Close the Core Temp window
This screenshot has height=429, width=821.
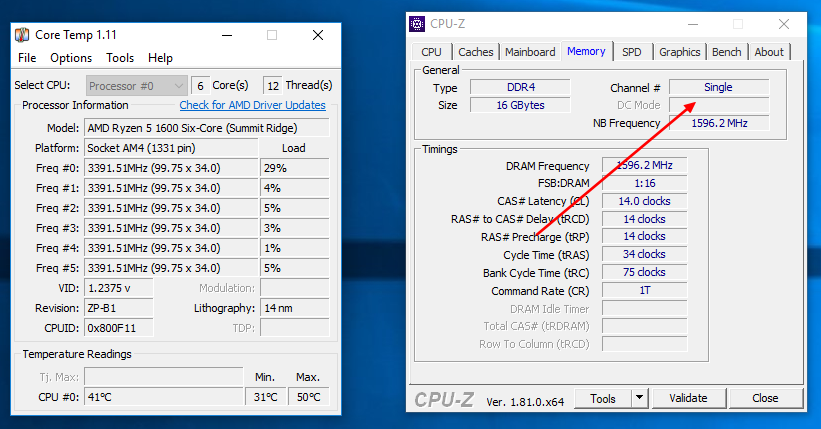point(318,35)
